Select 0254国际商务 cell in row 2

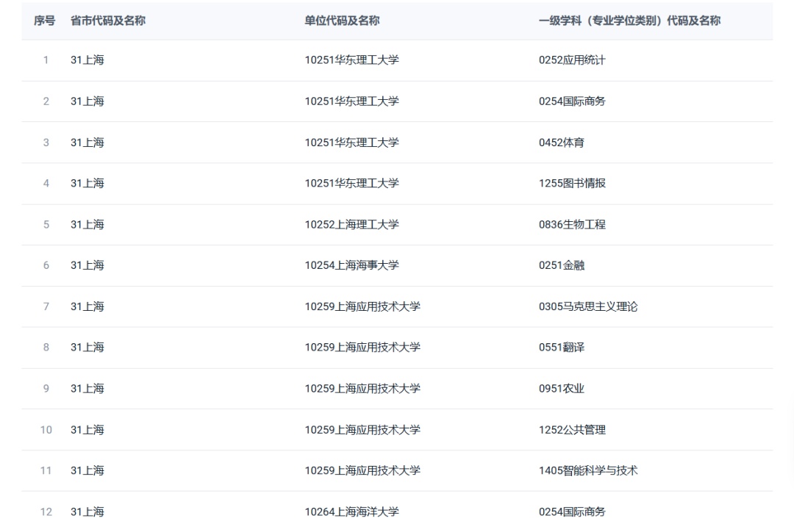[x=572, y=101]
